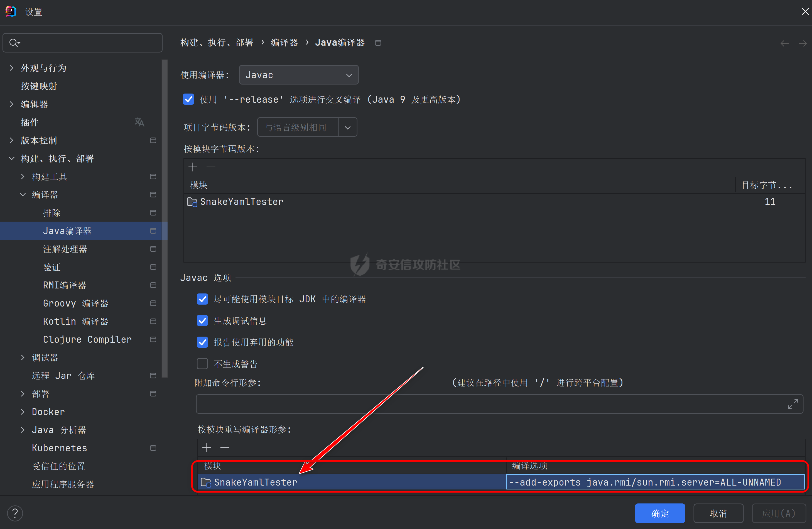Select SnakeYamlTester row in bytecode version table
812x529 pixels.
(494, 202)
